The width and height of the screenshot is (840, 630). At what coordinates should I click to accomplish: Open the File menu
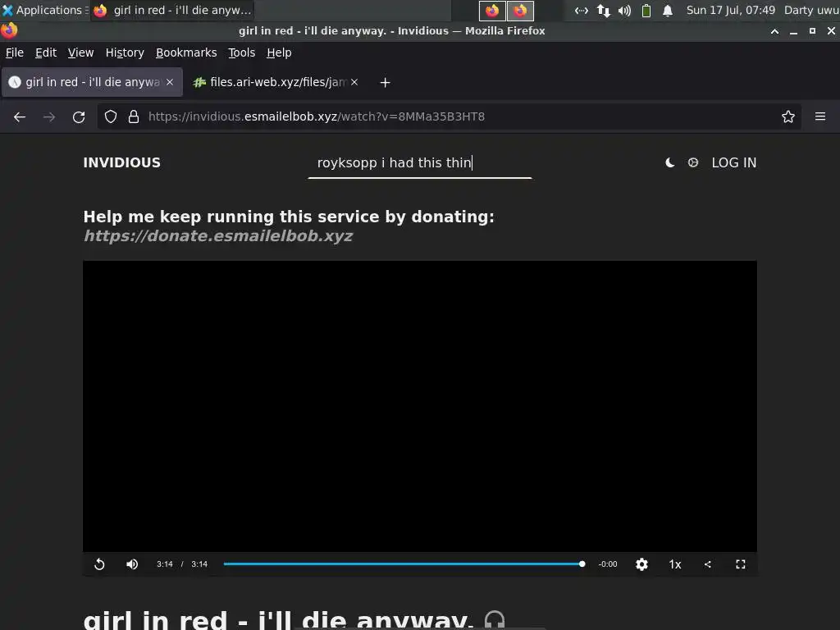[x=15, y=52]
